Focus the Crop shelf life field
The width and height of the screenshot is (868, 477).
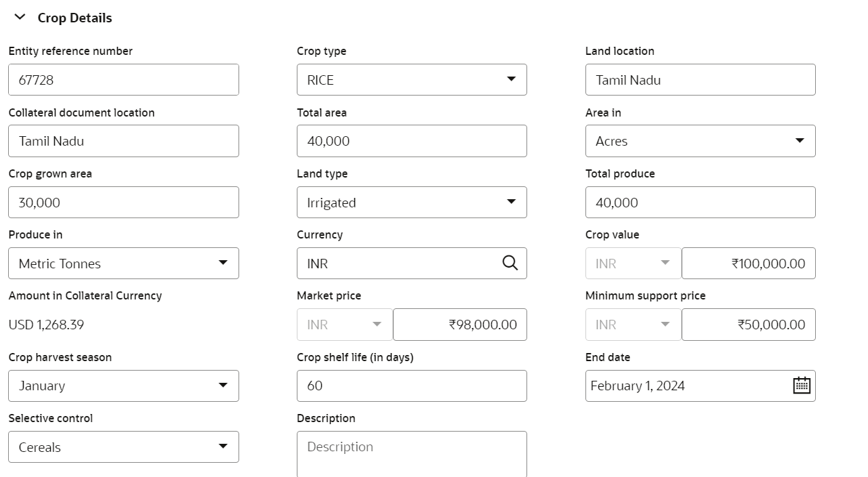click(x=411, y=386)
